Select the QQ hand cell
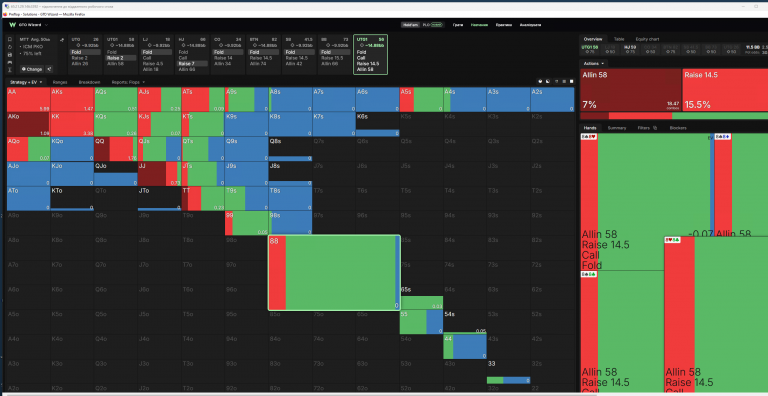The width and height of the screenshot is (768, 396). pos(116,149)
